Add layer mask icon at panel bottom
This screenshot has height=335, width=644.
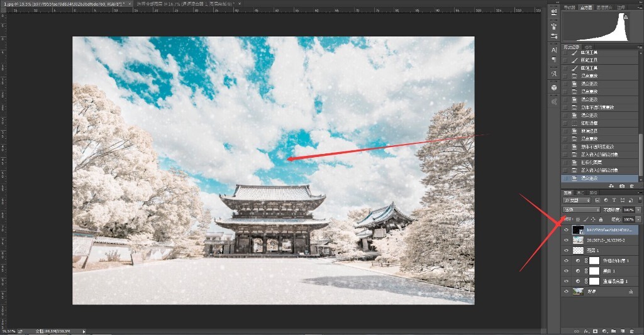click(x=595, y=331)
